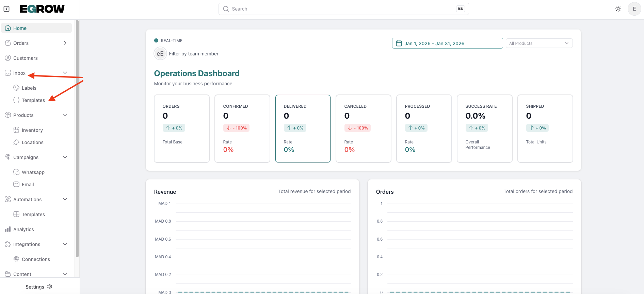Click the Analytics bar chart icon

coord(8,229)
